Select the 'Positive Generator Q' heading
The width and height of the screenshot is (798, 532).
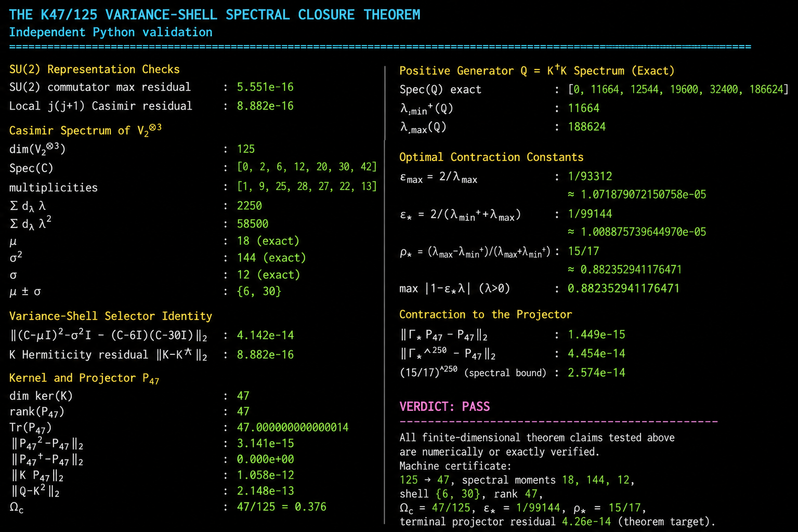(x=537, y=71)
